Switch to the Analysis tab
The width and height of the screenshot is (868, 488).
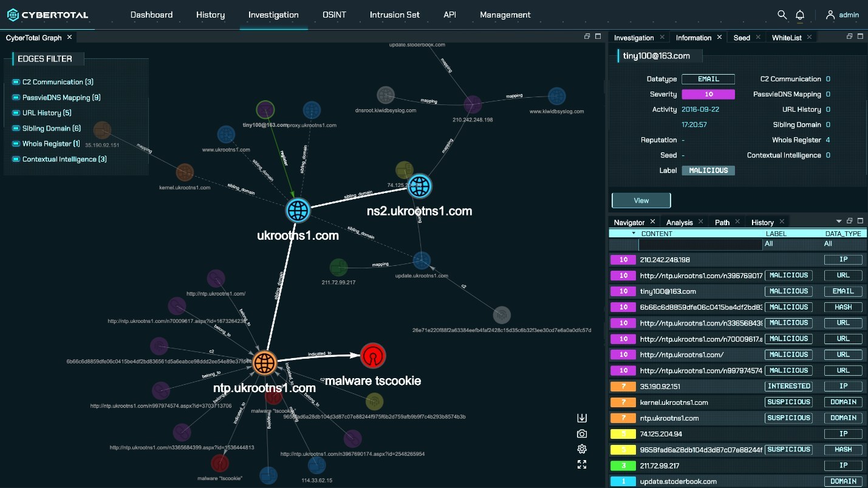pos(679,222)
